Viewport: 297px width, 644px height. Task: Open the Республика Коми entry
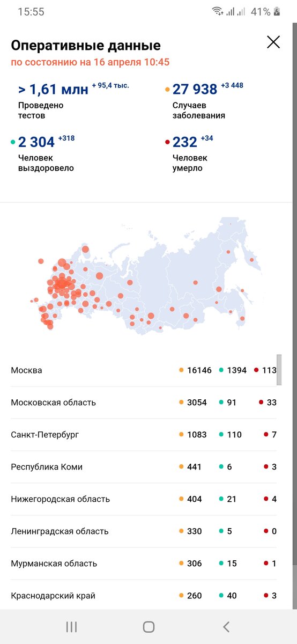coord(144,467)
